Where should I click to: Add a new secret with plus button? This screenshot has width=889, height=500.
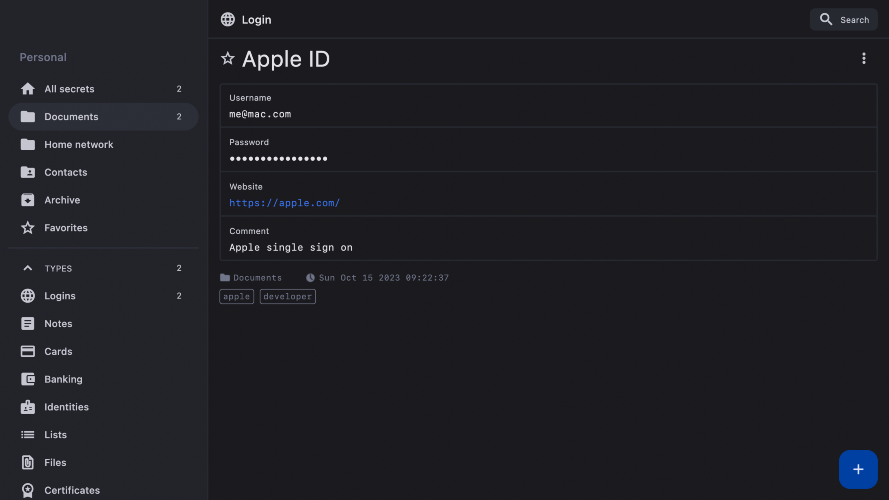858,469
